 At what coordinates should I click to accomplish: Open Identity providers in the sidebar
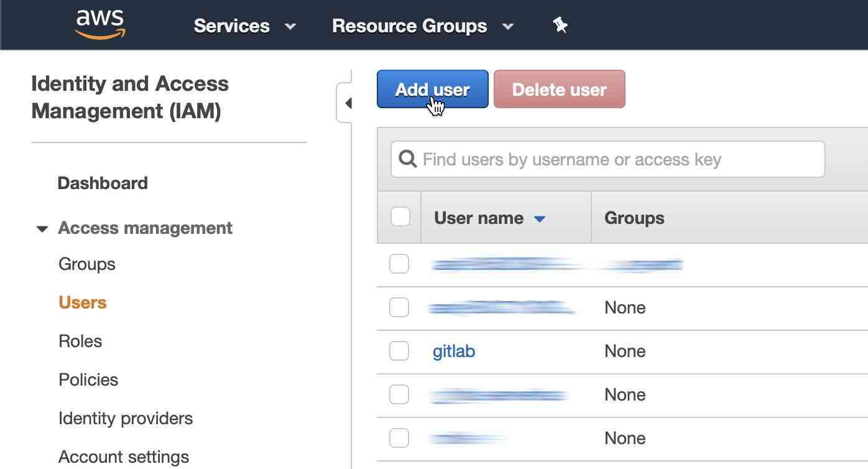pos(126,419)
